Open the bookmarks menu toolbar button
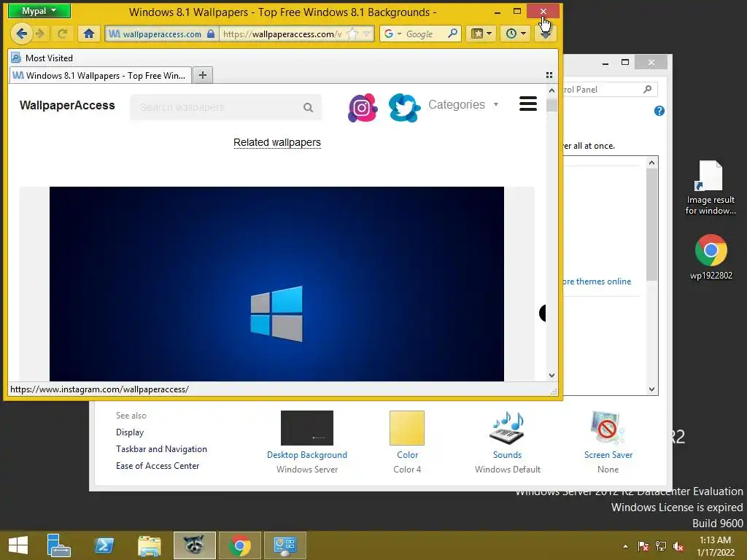Screen dimensions: 747x560 [481, 34]
